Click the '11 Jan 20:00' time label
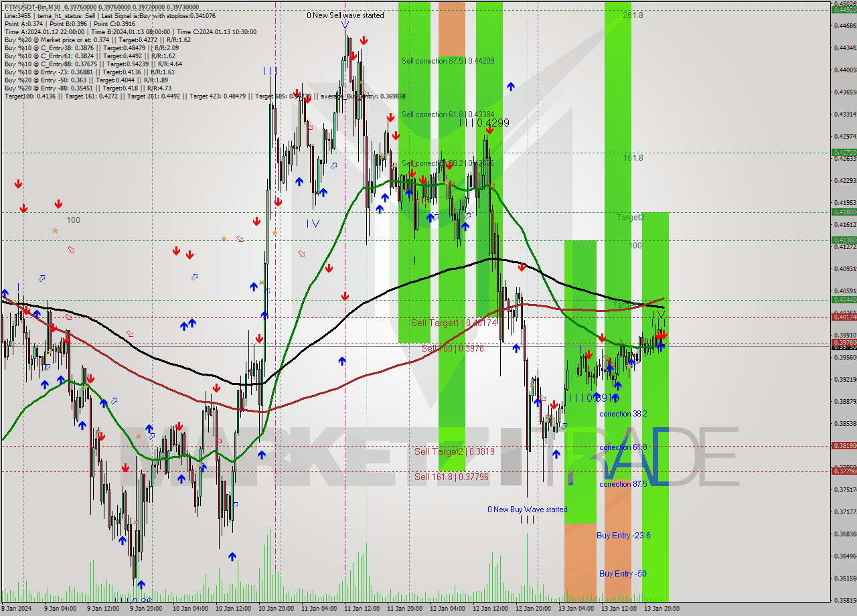The width and height of the screenshot is (857, 616). pyautogui.click(x=404, y=609)
